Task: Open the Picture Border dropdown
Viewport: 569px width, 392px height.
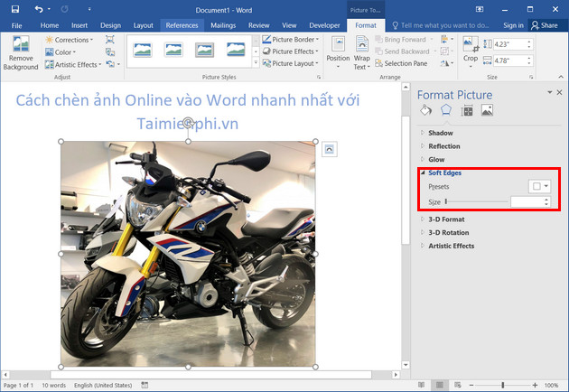Action: (291, 39)
